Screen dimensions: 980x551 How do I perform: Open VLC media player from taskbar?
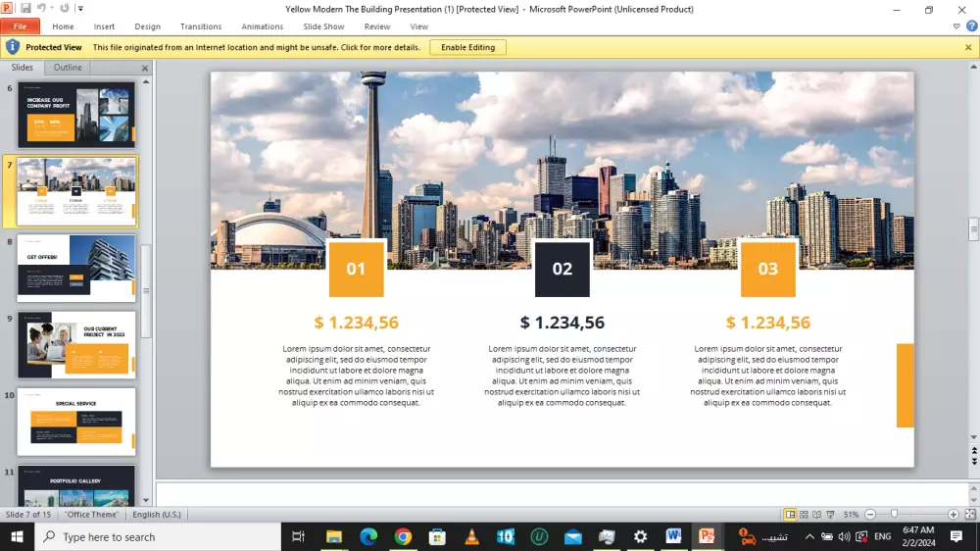click(472, 536)
